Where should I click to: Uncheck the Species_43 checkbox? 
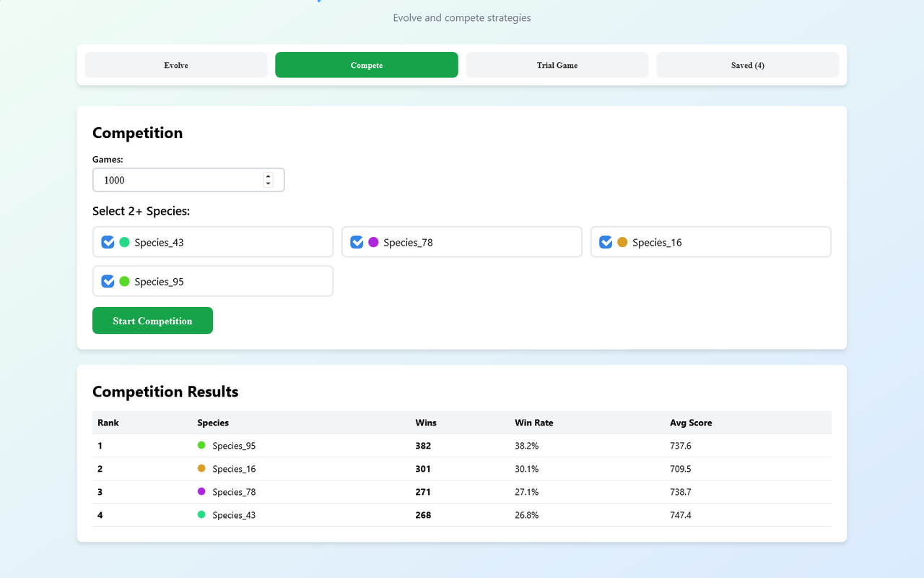coord(108,242)
